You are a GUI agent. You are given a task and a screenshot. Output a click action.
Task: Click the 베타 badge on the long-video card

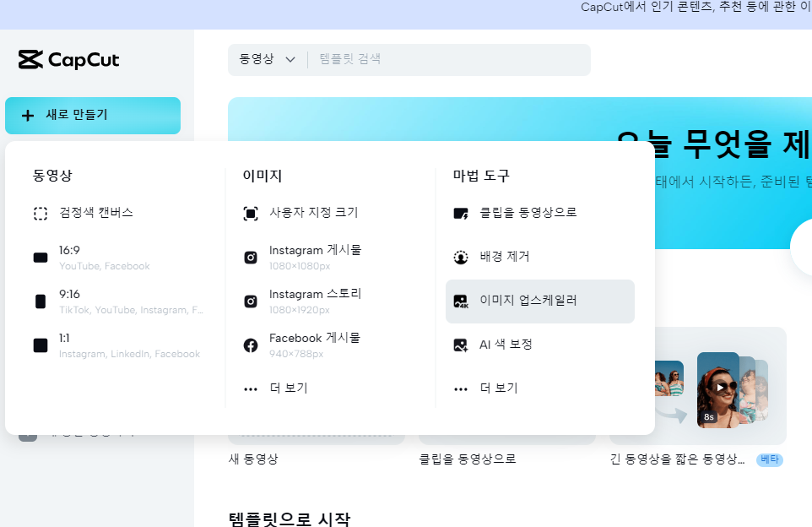coord(769,459)
